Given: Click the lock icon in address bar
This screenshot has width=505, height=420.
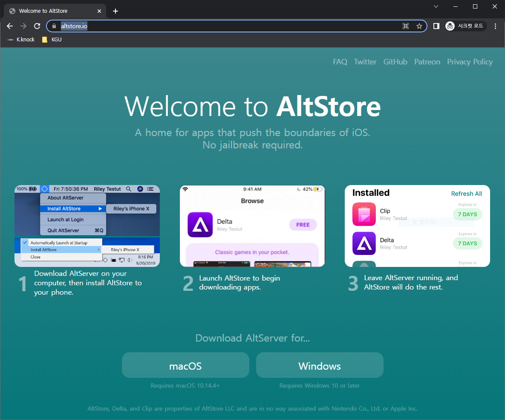Looking at the screenshot, I should [54, 26].
